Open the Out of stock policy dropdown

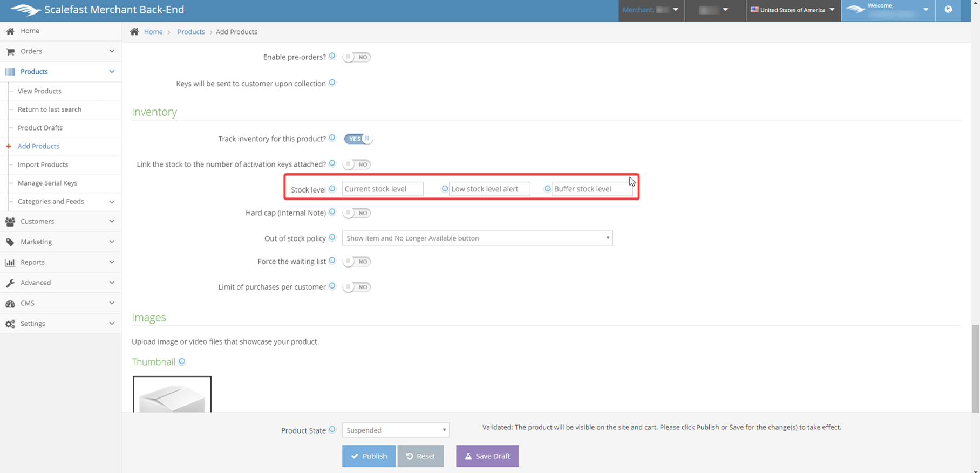(477, 238)
